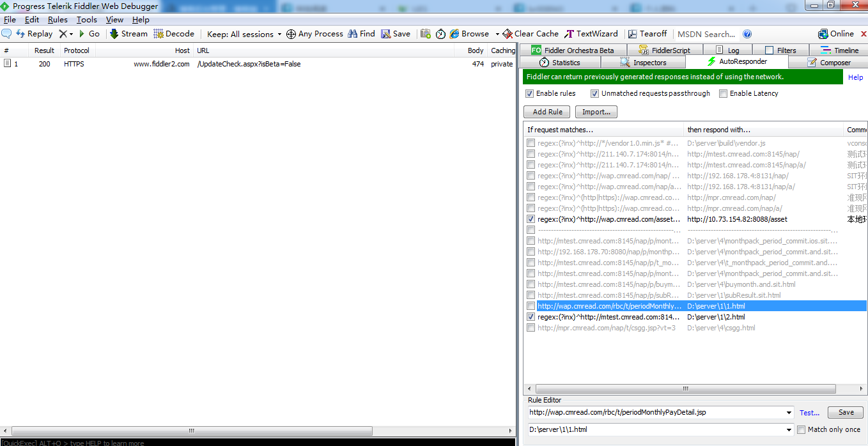Click the WinConfig comment bubble icon

point(6,34)
